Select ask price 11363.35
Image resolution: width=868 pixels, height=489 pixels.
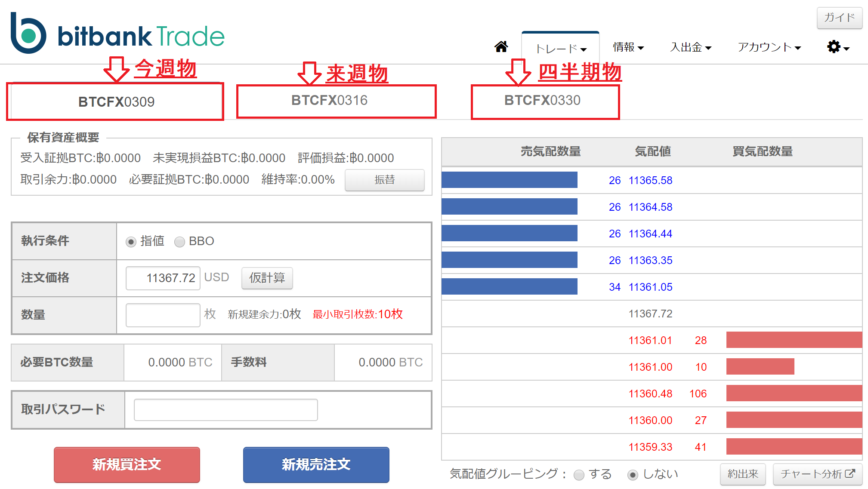pos(650,260)
